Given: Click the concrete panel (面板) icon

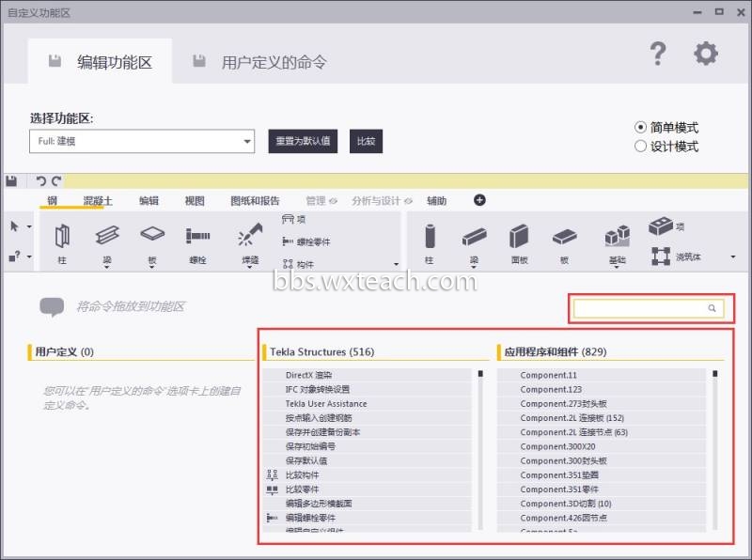Looking at the screenshot, I should [519, 237].
